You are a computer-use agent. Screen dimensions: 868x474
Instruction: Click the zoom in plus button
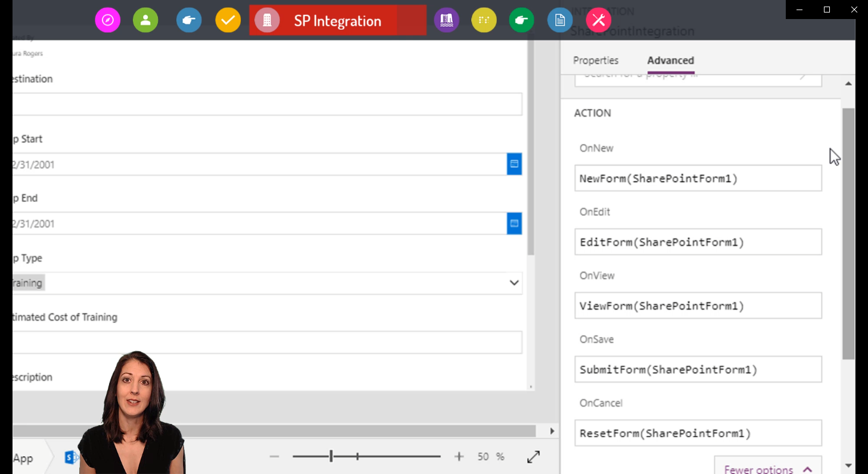pyautogui.click(x=459, y=457)
